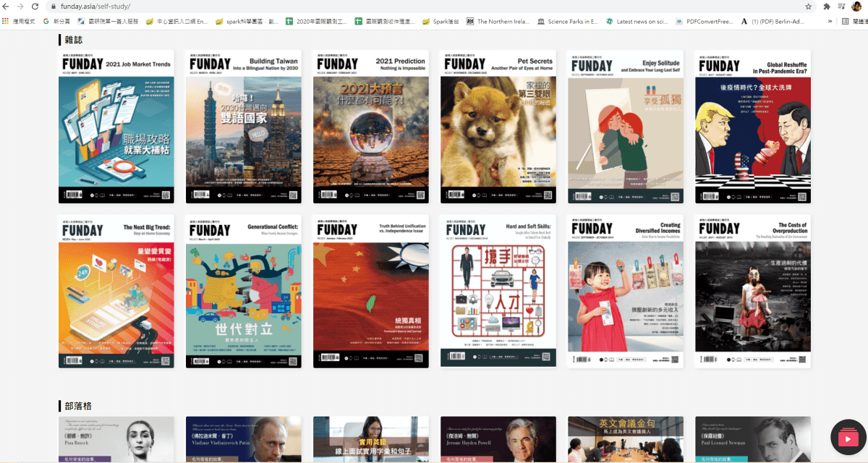Open the Generational Conflict magazine cover
The height and width of the screenshot is (463, 868).
click(x=244, y=291)
